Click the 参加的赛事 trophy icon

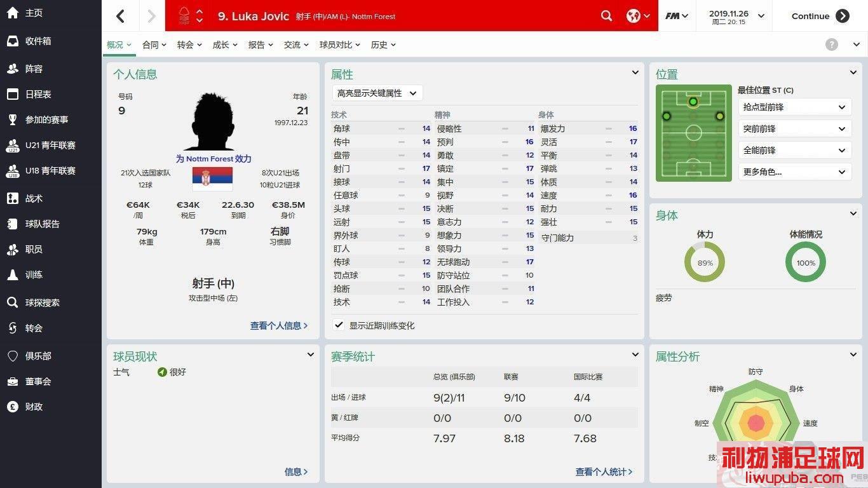point(13,119)
